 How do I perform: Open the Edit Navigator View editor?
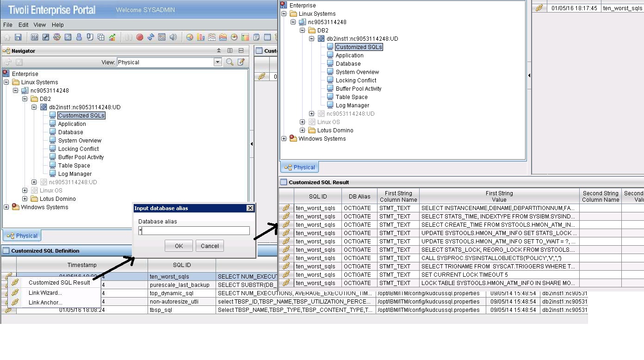[x=241, y=62]
